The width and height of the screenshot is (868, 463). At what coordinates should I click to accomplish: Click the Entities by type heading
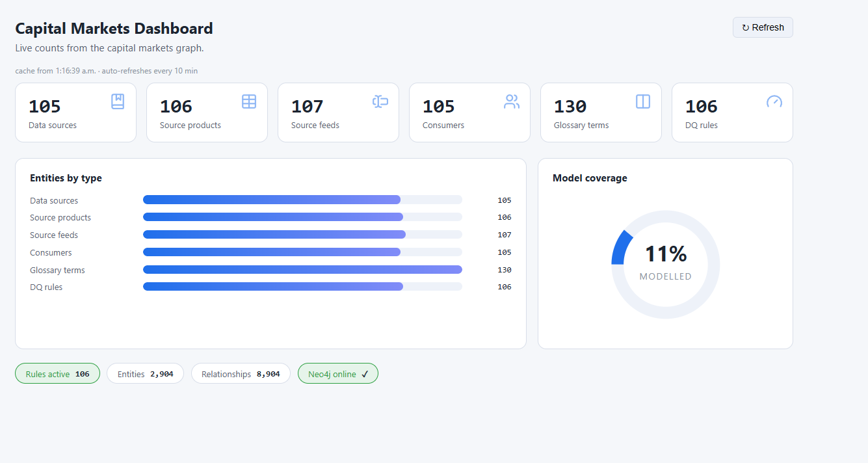pos(66,178)
